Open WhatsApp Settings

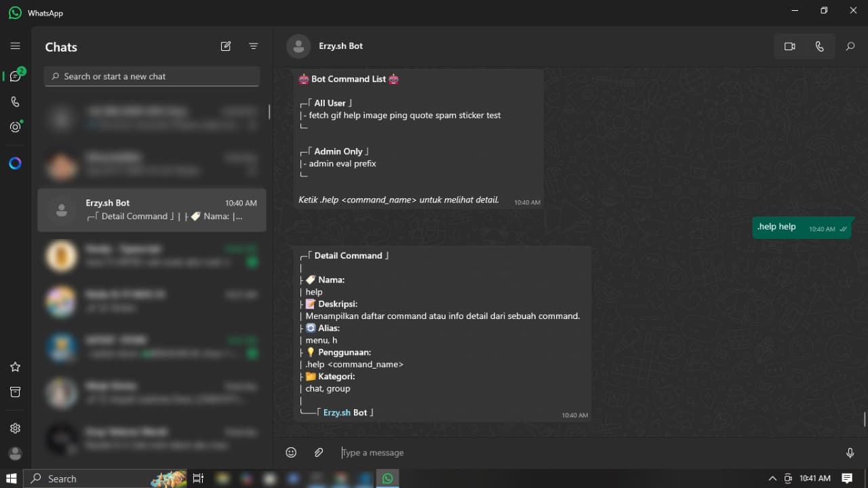tap(15, 428)
